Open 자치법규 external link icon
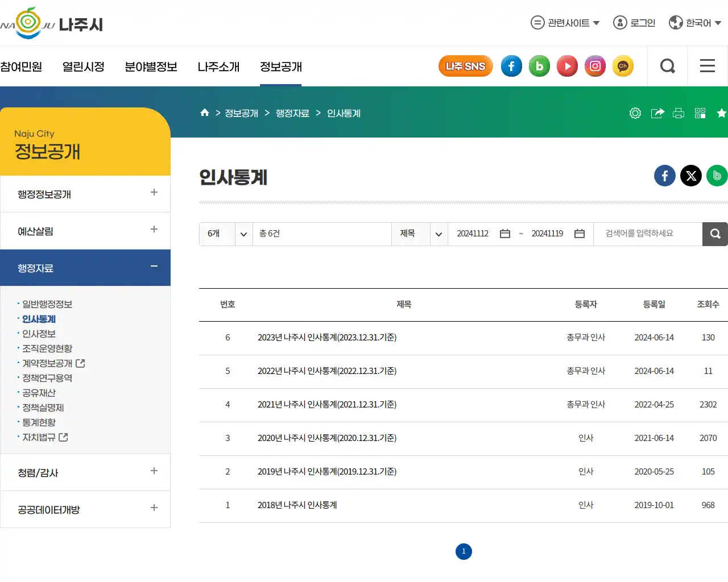The image size is (728, 582). [x=63, y=436]
